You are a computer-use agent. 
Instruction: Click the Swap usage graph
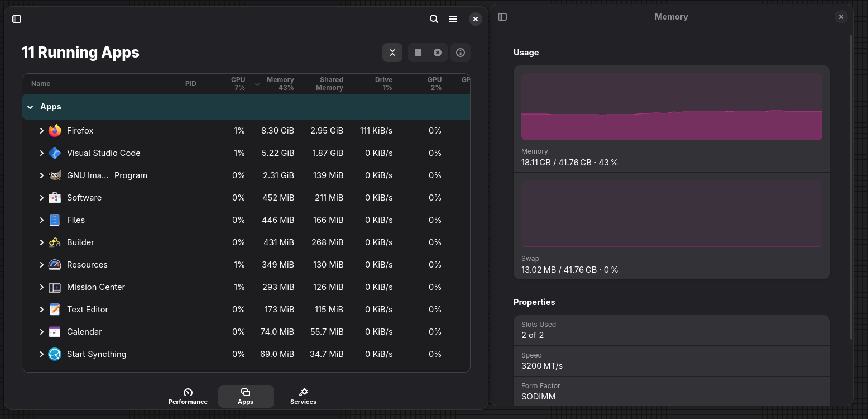672,213
